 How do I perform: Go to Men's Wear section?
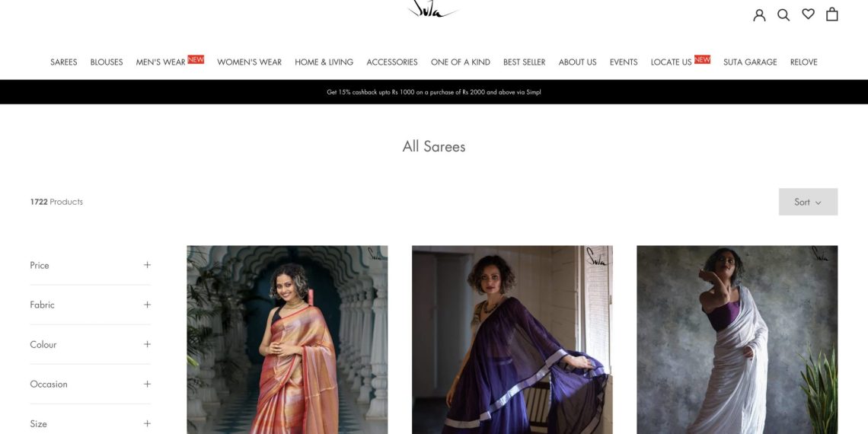pyautogui.click(x=161, y=62)
